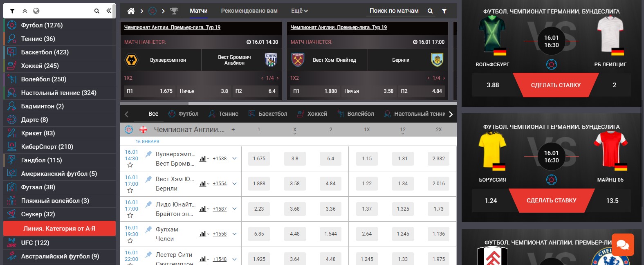This screenshot has height=265, width=644.
Task: Open +1538 additional markets link
Action: (220, 159)
